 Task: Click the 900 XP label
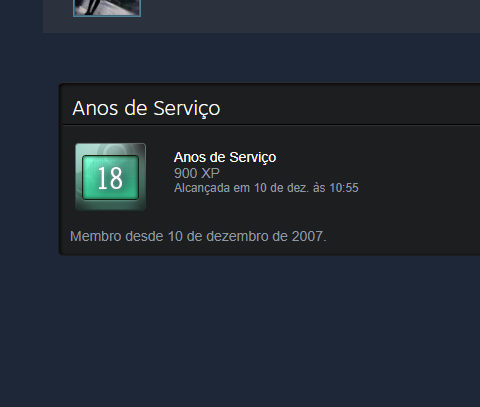197,173
